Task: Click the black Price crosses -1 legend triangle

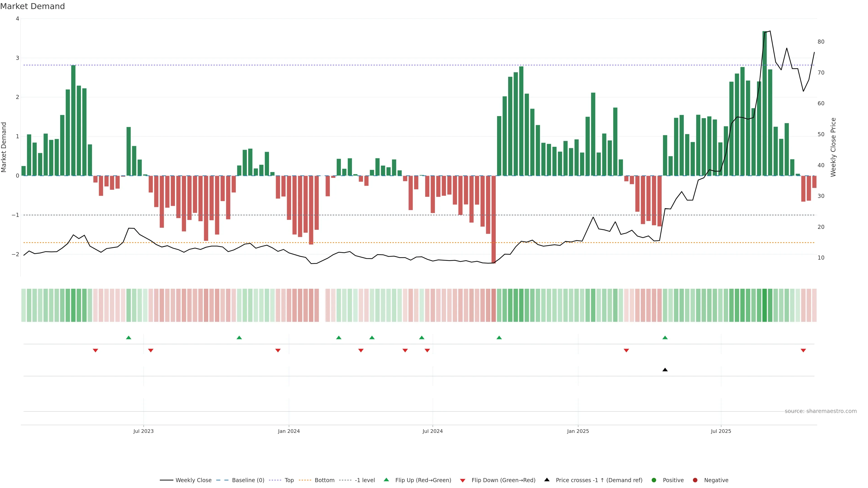Action: pyautogui.click(x=547, y=480)
